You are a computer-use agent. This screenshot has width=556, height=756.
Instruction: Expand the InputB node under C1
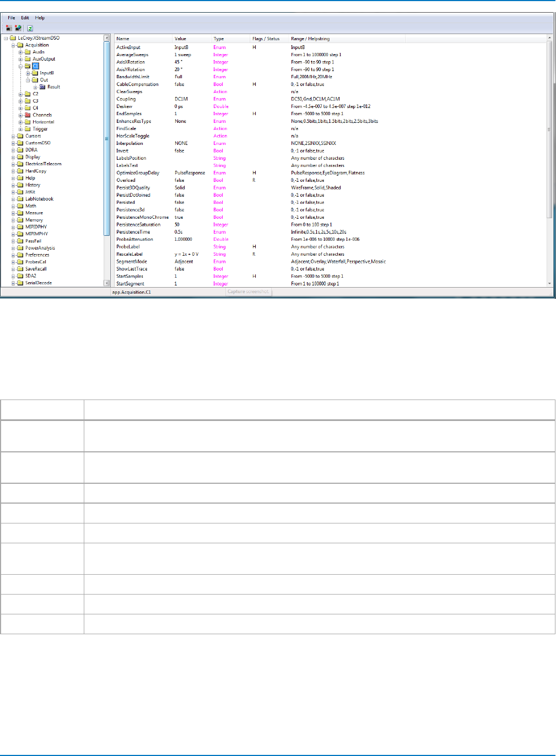click(28, 73)
